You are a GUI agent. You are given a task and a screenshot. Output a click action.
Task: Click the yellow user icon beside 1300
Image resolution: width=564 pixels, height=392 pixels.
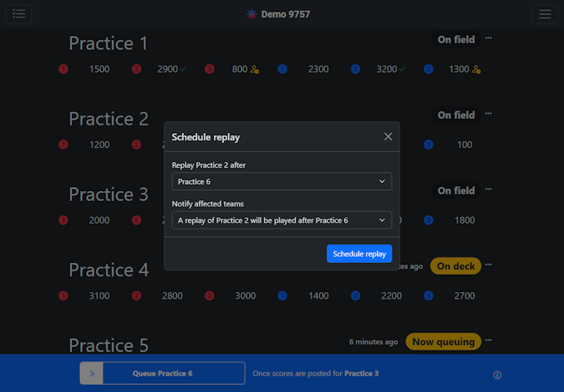point(476,70)
